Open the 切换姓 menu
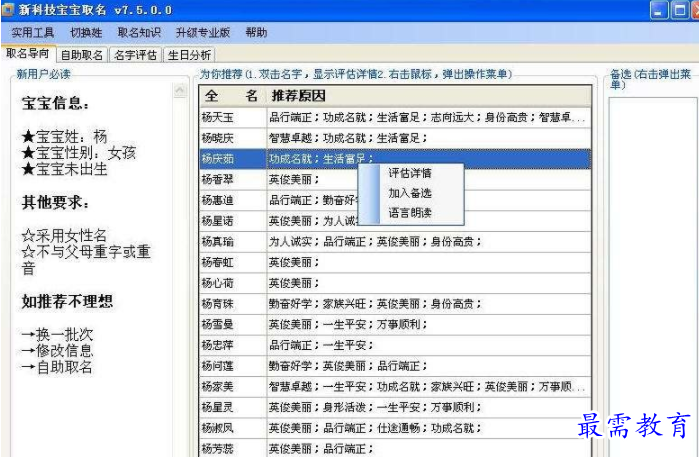This screenshot has width=699, height=457. (x=86, y=33)
